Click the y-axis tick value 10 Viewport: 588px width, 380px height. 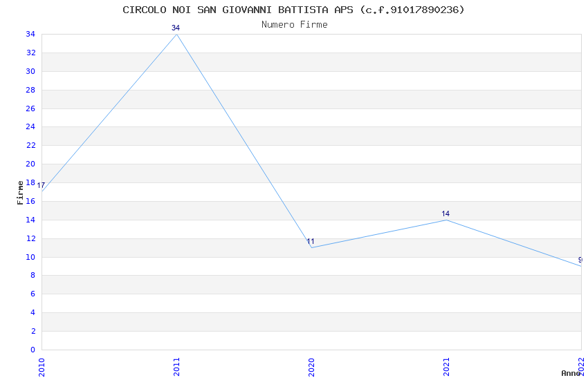coord(30,257)
